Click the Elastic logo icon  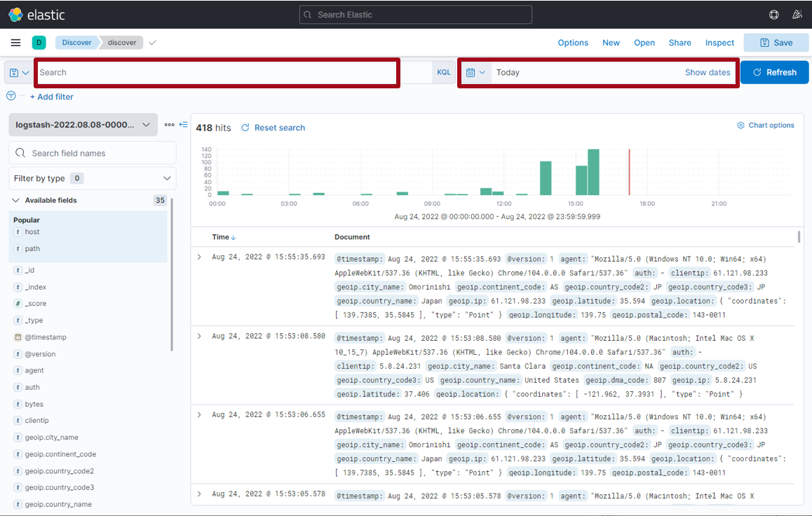(15, 14)
